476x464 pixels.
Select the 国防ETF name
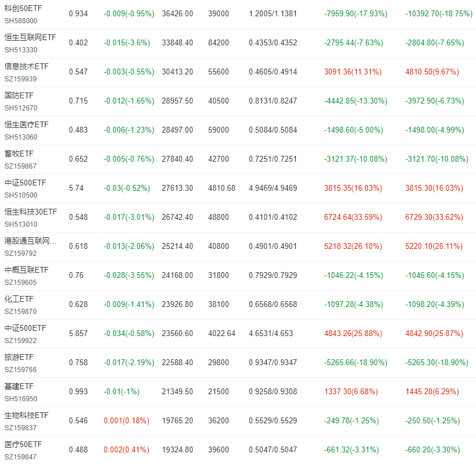[19, 96]
